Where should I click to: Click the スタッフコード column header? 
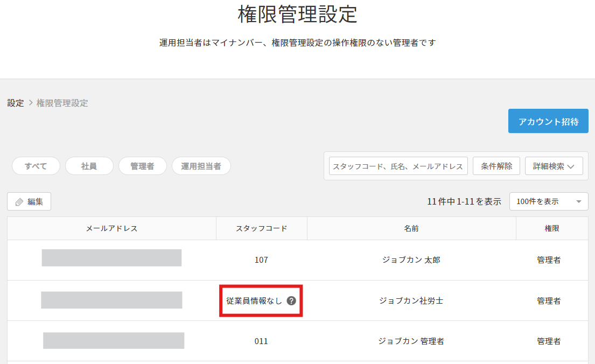click(x=262, y=228)
